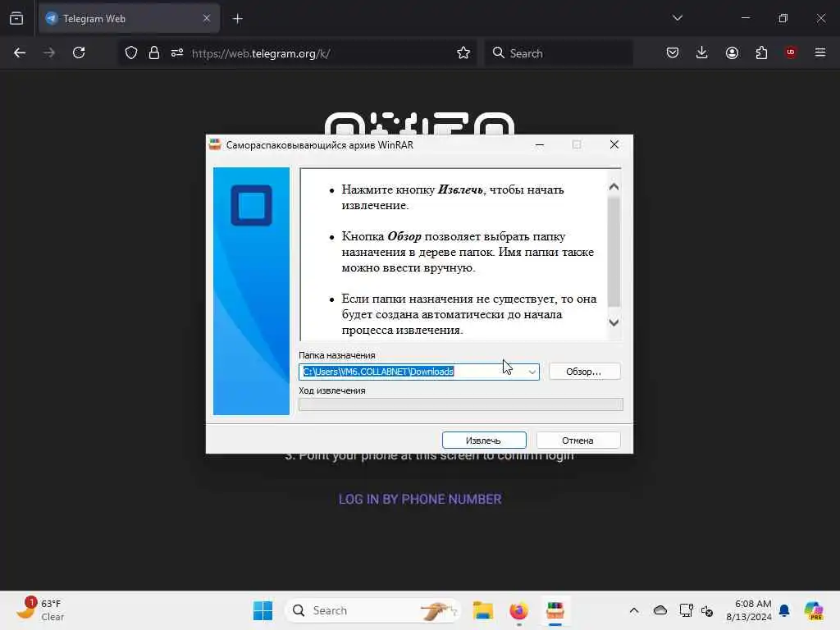Click the Отмена button in WinRAR dialog
840x630 pixels.
(578, 441)
